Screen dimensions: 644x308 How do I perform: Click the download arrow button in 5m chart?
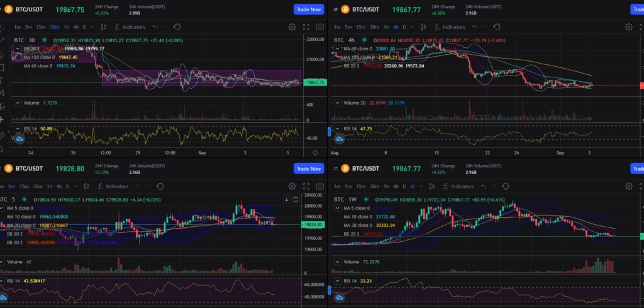[287, 200]
